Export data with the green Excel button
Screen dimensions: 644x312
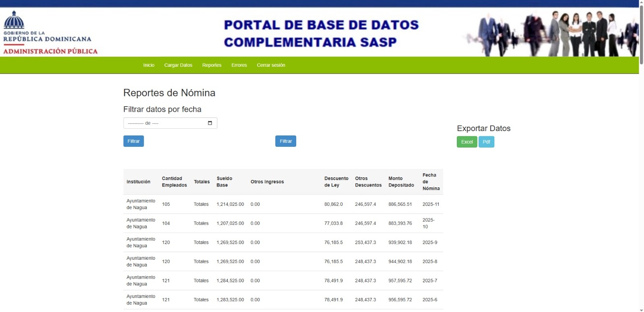467,142
